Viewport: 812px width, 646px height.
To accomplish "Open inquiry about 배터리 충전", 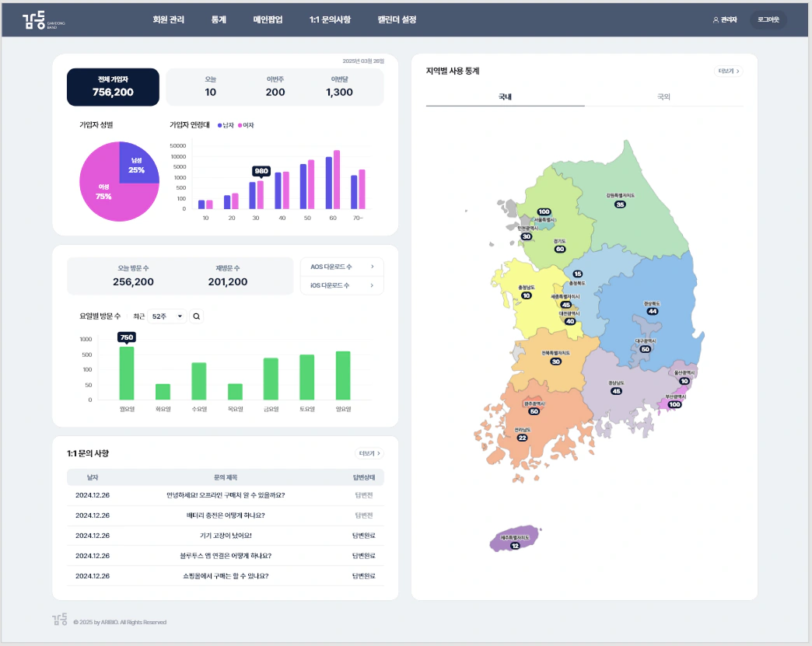I will [226, 515].
